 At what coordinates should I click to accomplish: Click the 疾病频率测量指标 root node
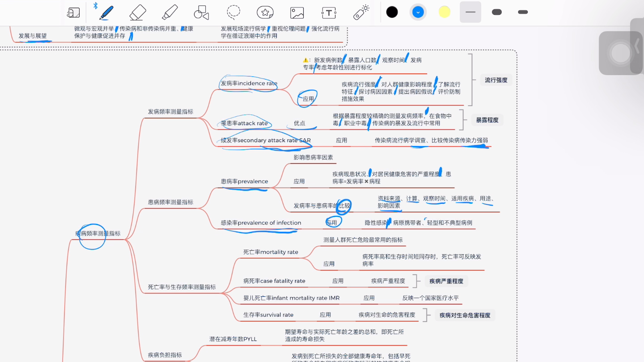(x=97, y=234)
